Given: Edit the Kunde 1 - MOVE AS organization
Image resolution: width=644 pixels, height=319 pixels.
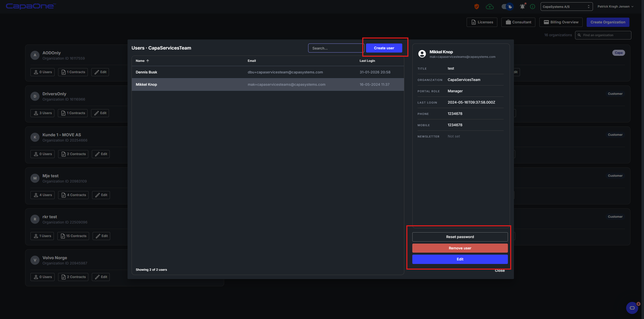Looking at the screenshot, I should 101,154.
